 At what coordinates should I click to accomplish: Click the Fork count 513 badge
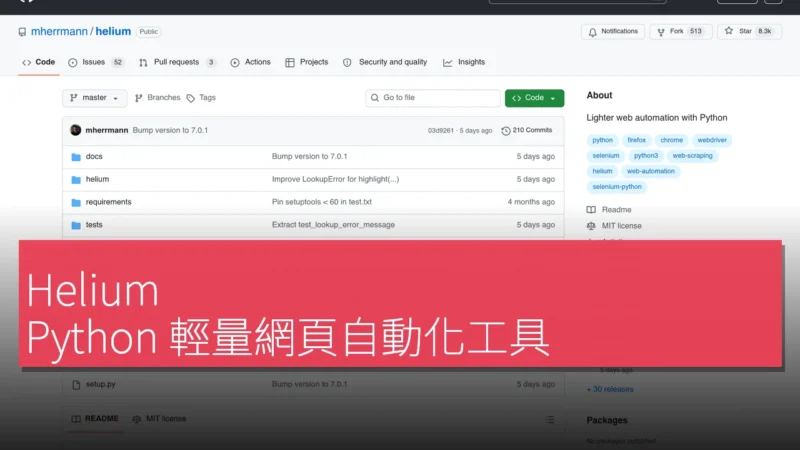pyautogui.click(x=696, y=32)
